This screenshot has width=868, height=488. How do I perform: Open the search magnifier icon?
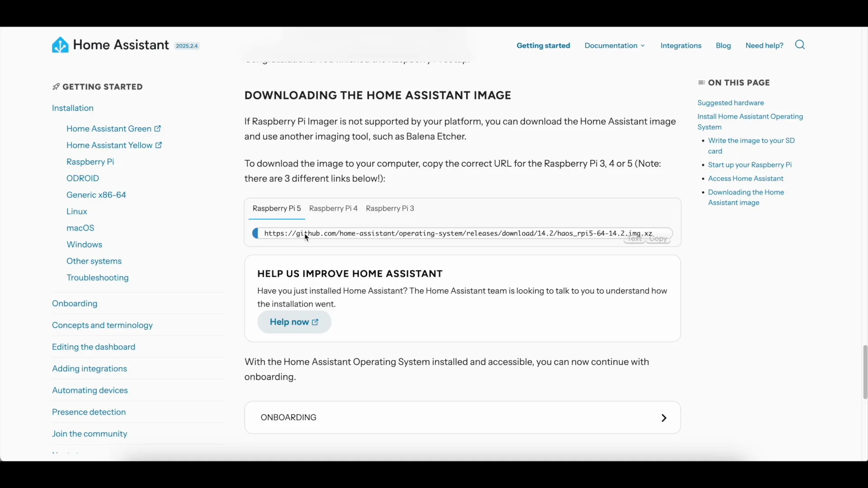point(800,45)
